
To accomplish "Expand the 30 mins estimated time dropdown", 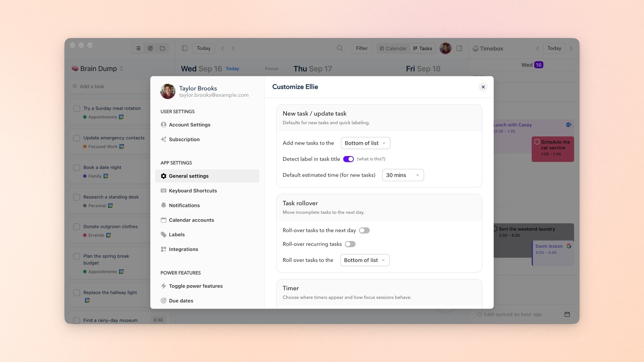I will coord(403,175).
